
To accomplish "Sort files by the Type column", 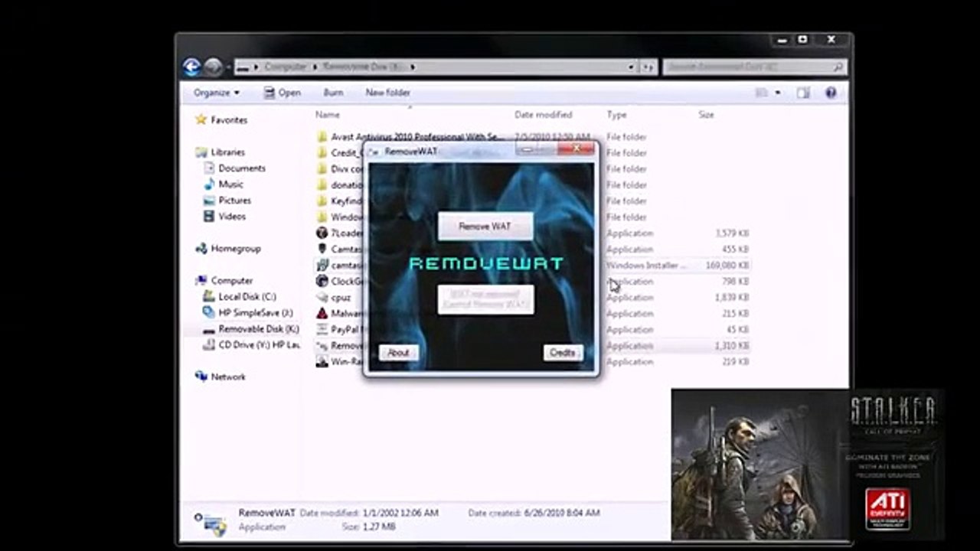I will (x=616, y=115).
